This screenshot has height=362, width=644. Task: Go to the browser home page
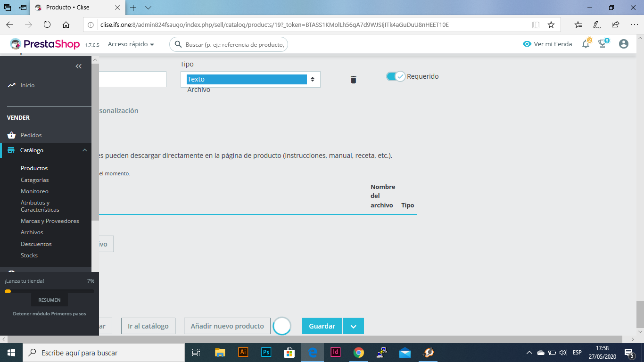[66, 25]
